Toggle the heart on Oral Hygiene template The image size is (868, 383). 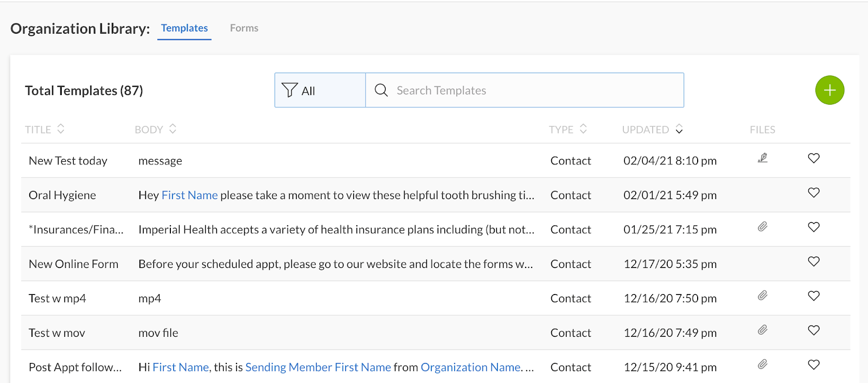pos(813,193)
